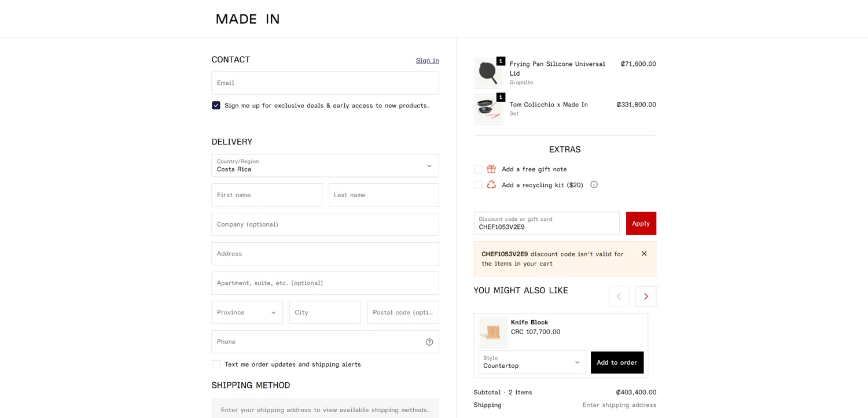Click the subtotal ₡403,400.00 amount
868x418 pixels.
[636, 392]
